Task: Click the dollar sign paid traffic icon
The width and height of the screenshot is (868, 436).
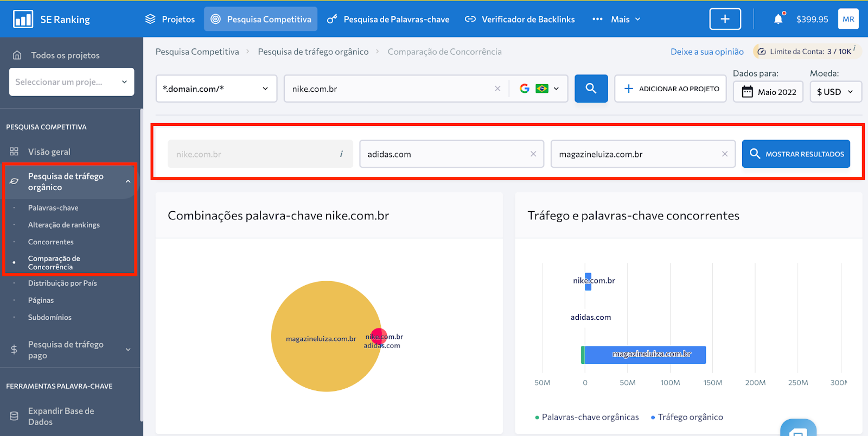Action: (x=14, y=350)
